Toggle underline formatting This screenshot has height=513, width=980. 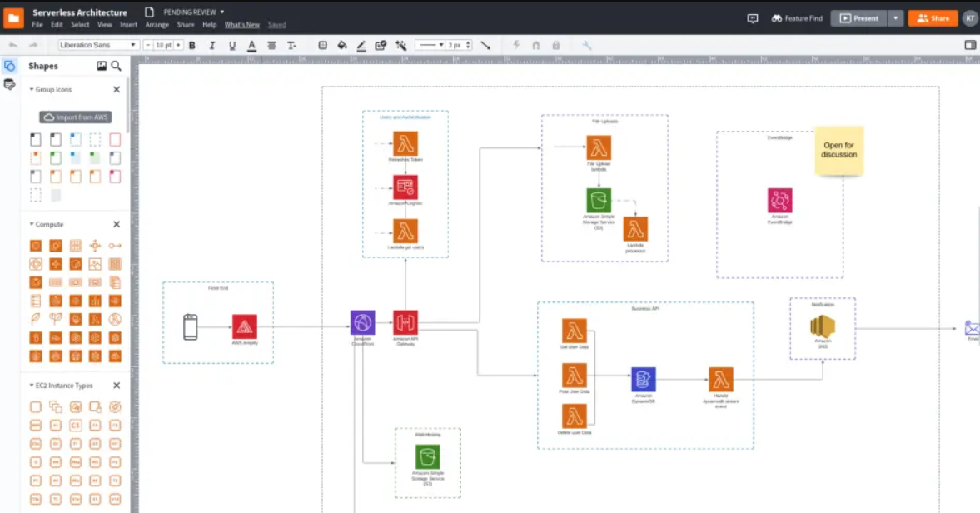pos(231,45)
